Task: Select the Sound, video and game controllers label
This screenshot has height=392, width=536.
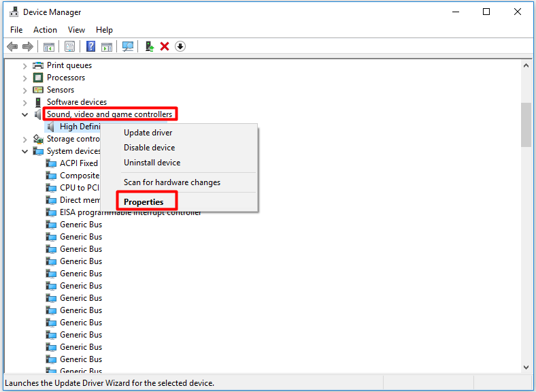Action: coord(110,114)
